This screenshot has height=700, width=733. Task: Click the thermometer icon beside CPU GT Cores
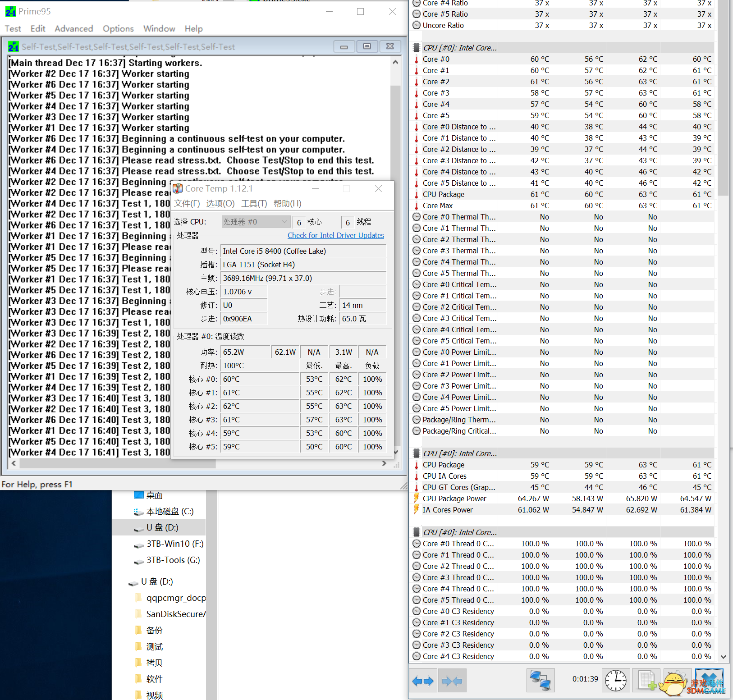coord(417,487)
